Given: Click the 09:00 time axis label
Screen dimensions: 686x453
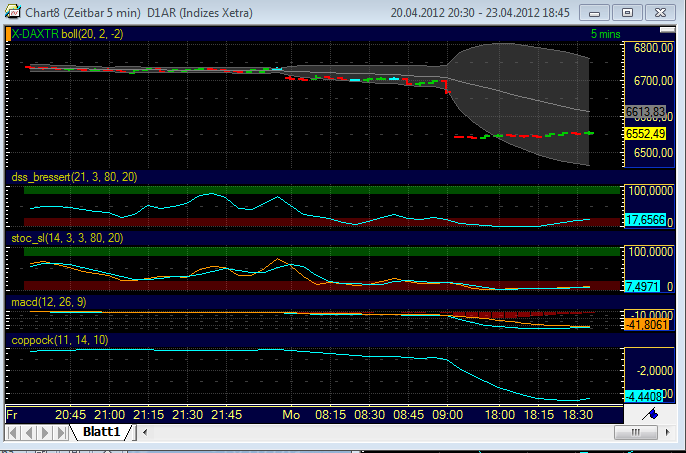Looking at the screenshot, I should click(x=447, y=414).
